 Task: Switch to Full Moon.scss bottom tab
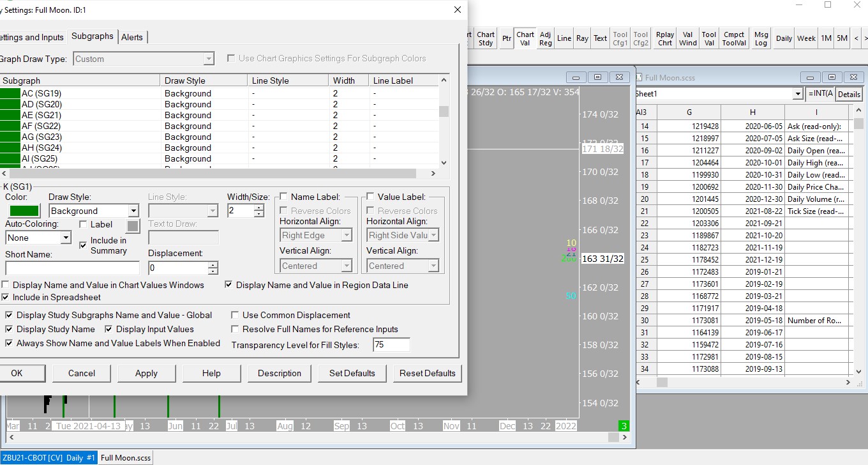[126, 457]
